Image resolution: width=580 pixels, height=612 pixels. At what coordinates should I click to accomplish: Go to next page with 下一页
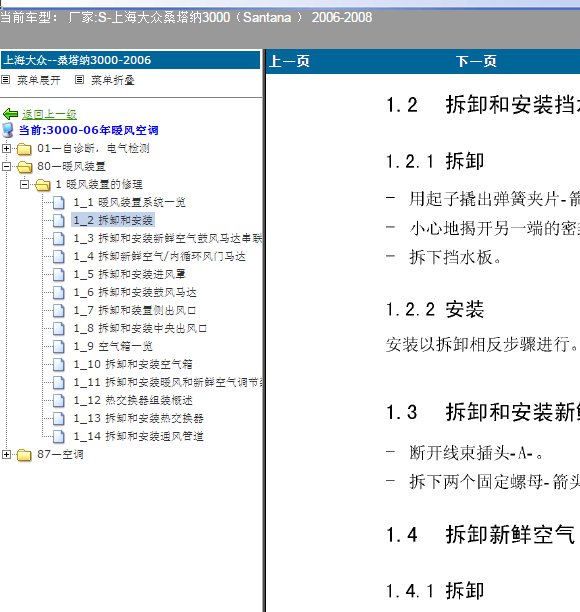(476, 61)
